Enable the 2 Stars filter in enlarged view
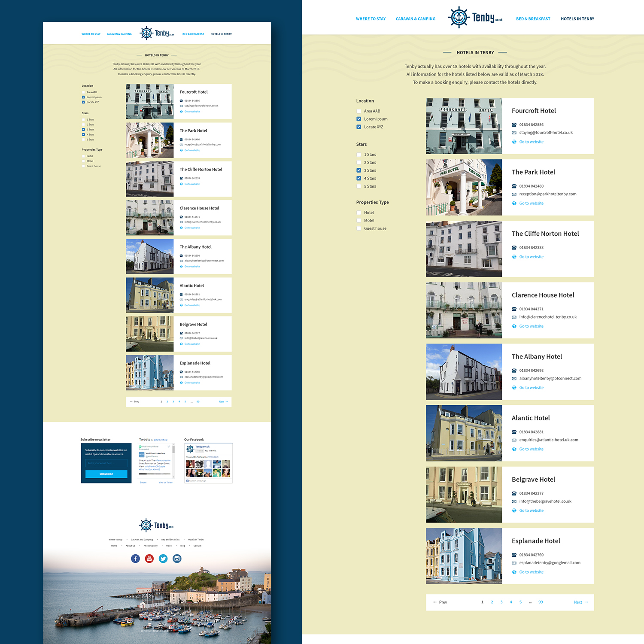 [359, 163]
